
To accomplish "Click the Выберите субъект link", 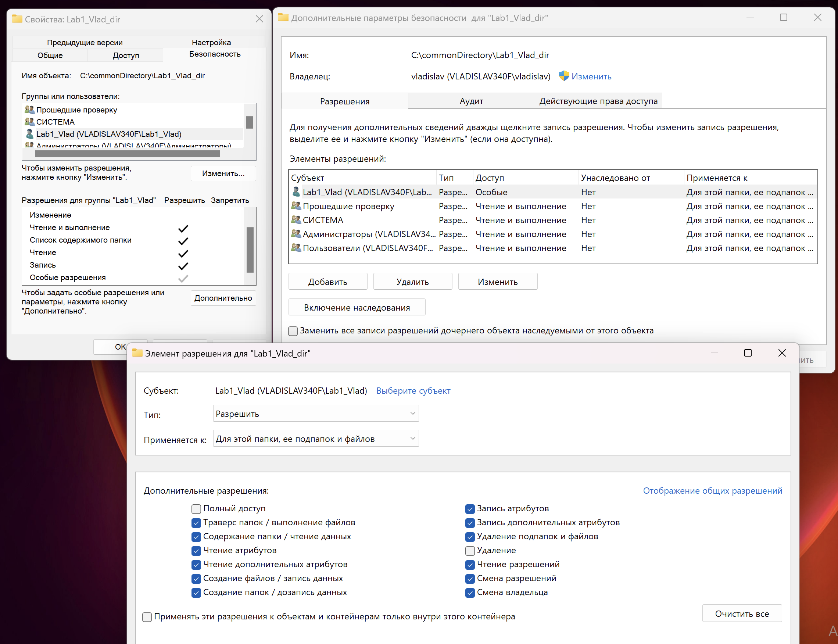I will (x=413, y=391).
